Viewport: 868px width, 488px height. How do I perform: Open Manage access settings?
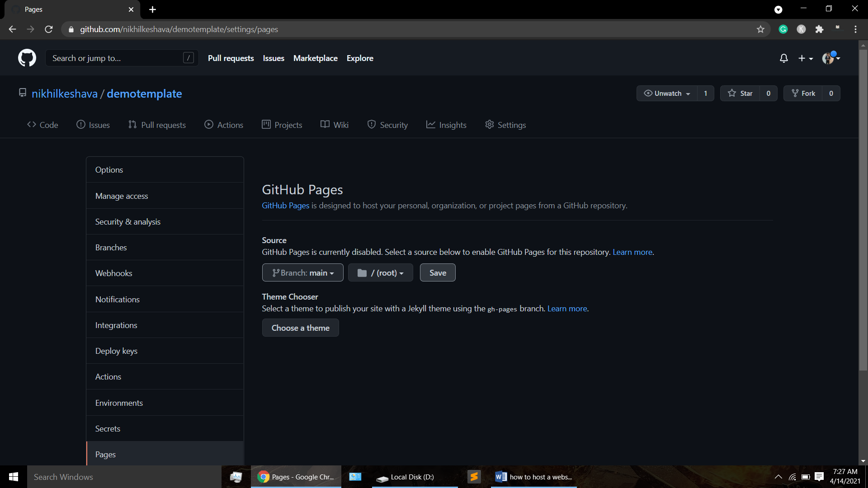165,196
